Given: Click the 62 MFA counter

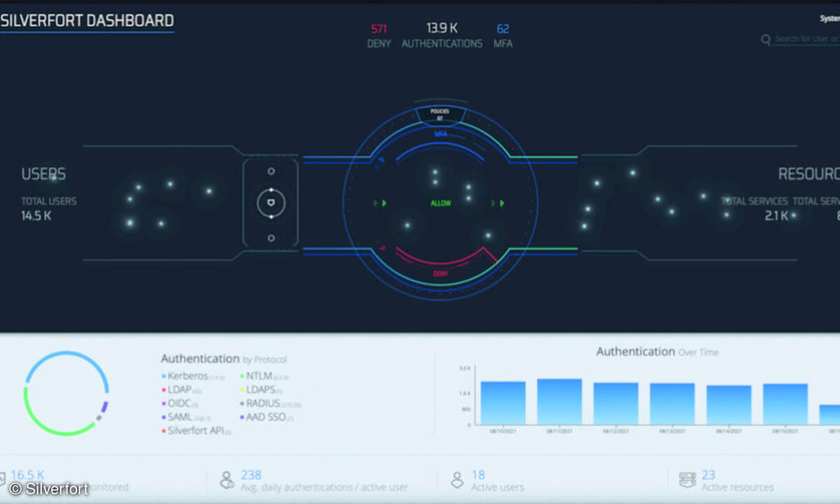Looking at the screenshot, I should point(503,36).
